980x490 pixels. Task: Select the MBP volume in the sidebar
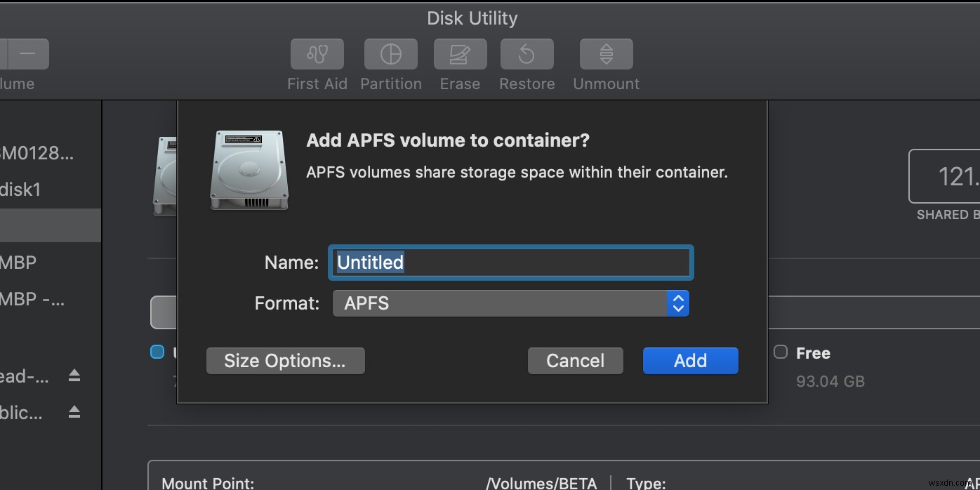coord(25,263)
